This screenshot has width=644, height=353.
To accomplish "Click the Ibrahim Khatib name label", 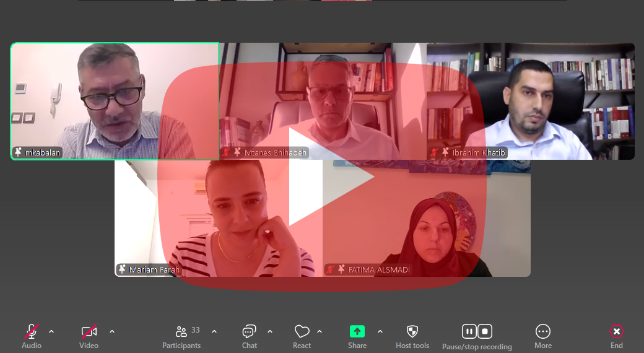I will (x=479, y=152).
